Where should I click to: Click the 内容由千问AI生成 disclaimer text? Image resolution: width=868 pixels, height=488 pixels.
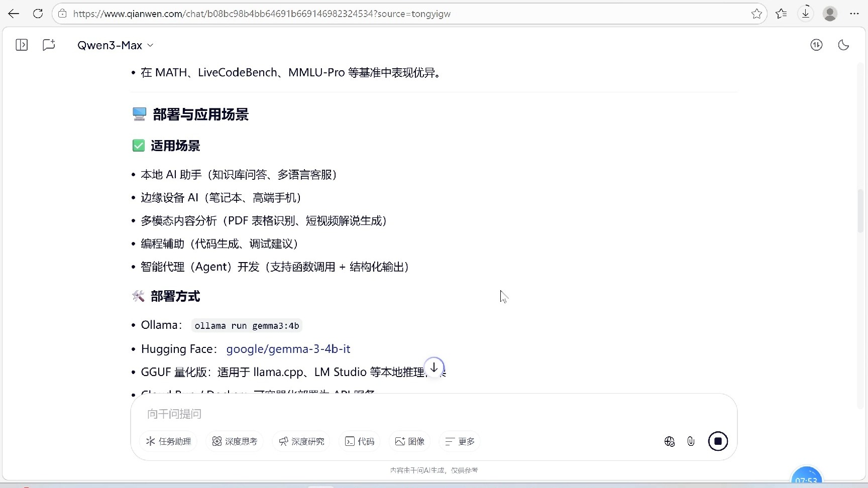[x=434, y=470]
